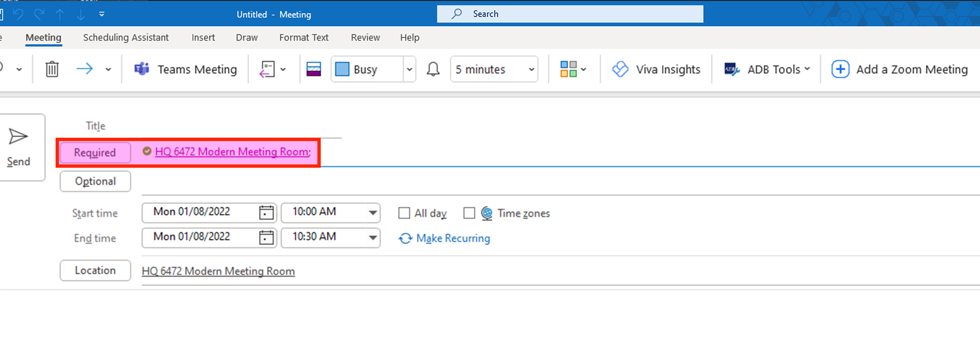980x356 pixels.
Task: Click the HQ 6472 location text
Action: pos(218,271)
